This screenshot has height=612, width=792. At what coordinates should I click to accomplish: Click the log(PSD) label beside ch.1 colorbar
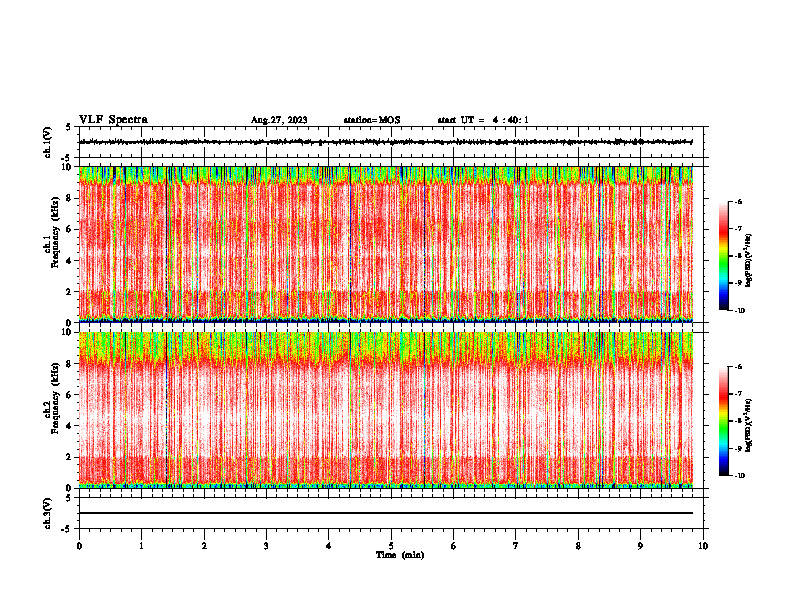click(x=748, y=261)
